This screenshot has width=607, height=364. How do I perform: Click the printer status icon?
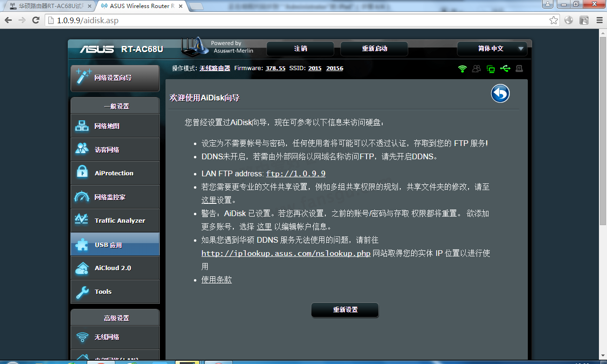click(x=519, y=69)
